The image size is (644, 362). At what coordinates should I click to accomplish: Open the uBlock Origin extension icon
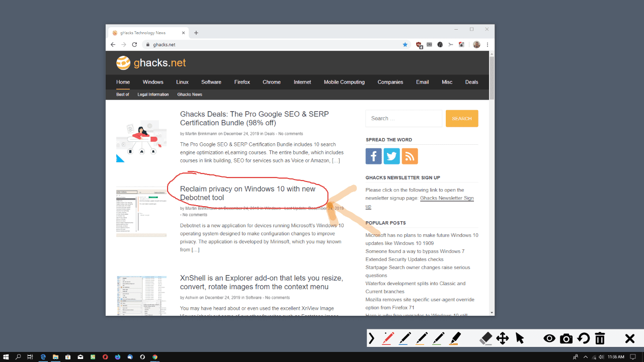[419, 45]
